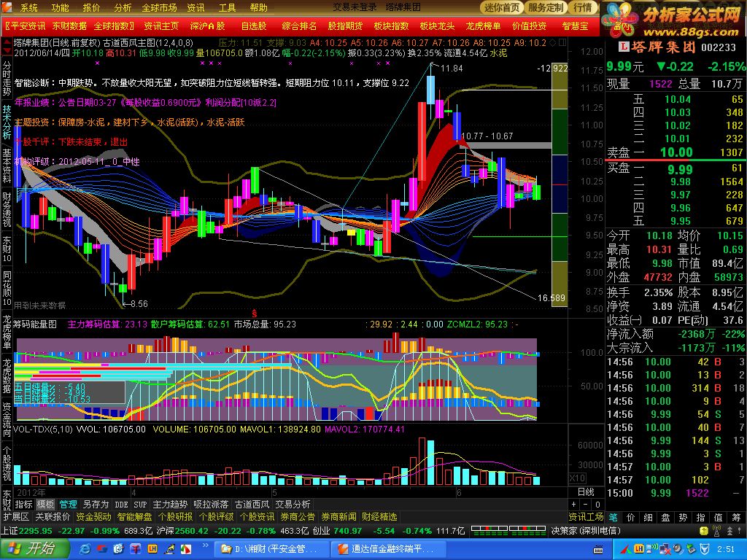Viewport: 747px width, 560px height.
Task: Click 另存为 below the chart
Action: click(x=96, y=505)
